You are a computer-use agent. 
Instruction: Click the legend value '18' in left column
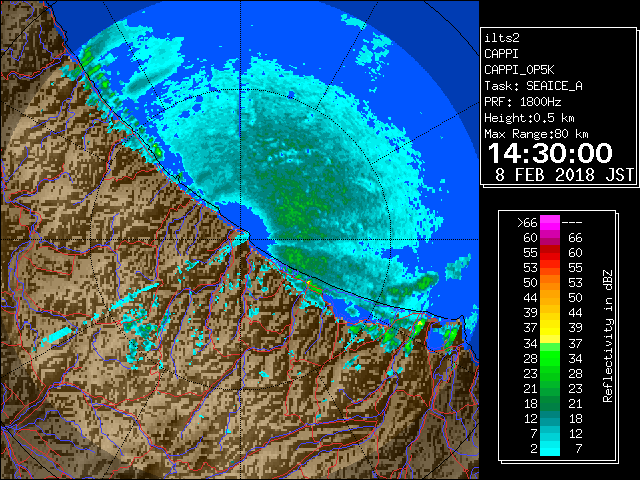point(531,404)
